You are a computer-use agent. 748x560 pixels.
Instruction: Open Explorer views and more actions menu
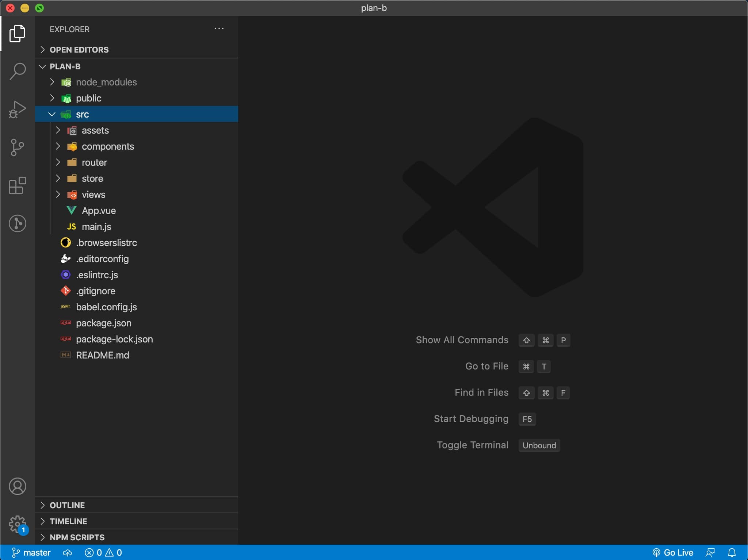tap(219, 29)
